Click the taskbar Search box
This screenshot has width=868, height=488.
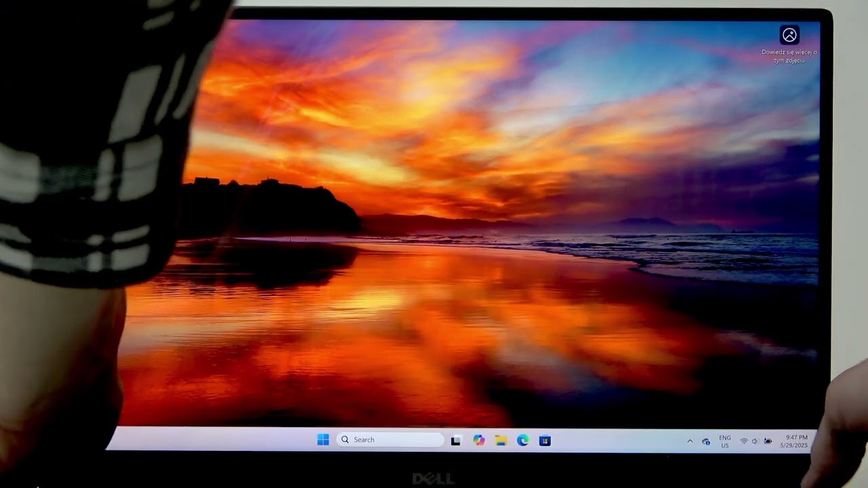[x=391, y=440]
